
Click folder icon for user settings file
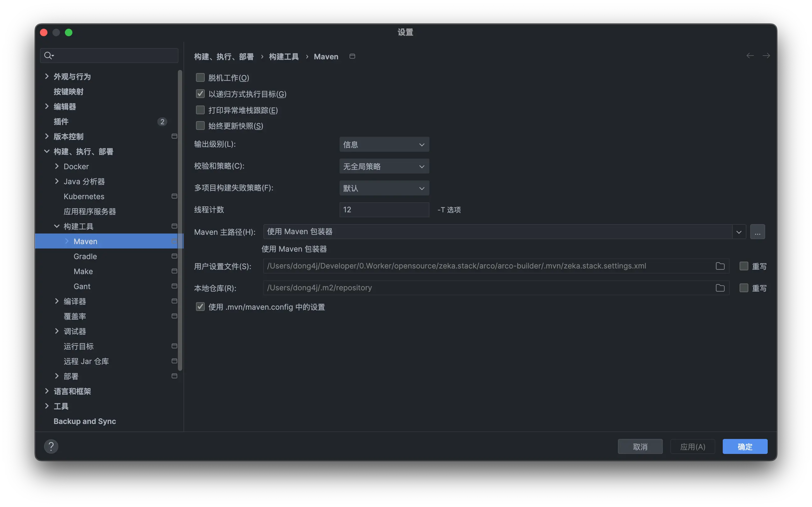pos(720,266)
